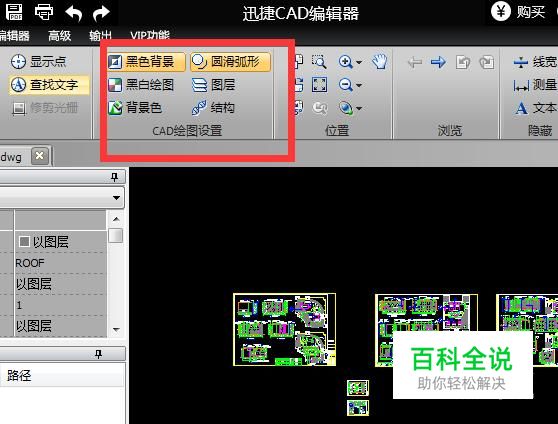Click the blue next view arrow
This screenshot has width=558, height=424.
point(438,63)
